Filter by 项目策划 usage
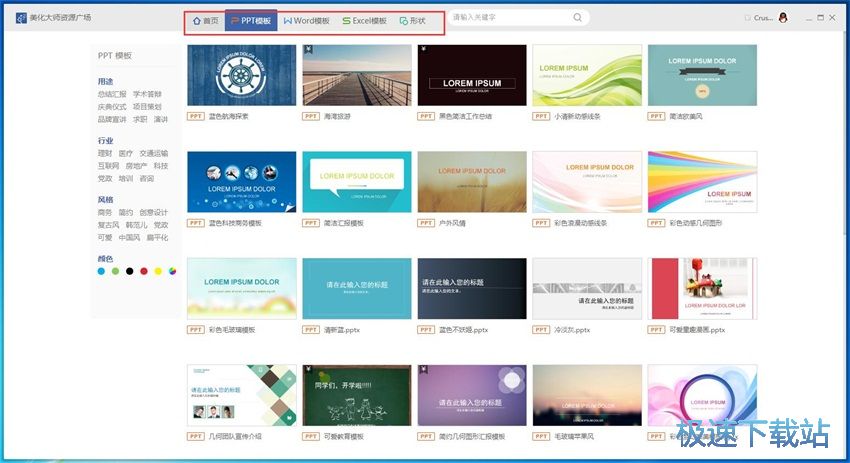850x463 pixels. click(x=147, y=107)
